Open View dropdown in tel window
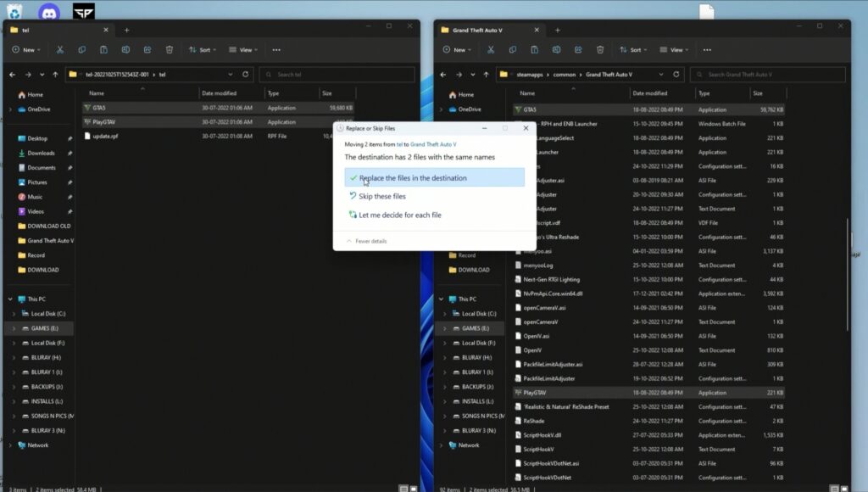868x492 pixels. click(x=243, y=50)
